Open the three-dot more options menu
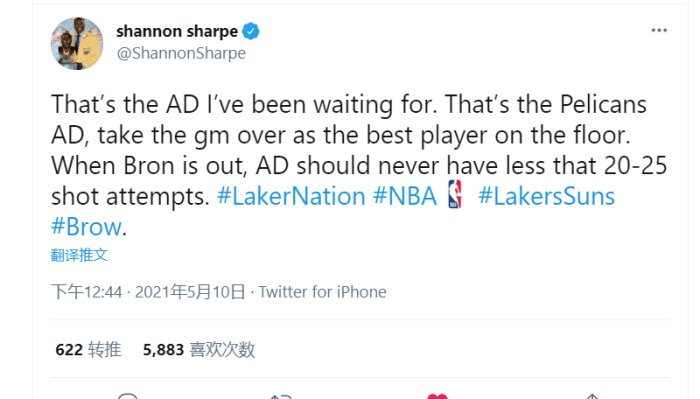Screen dimensions: 700x399 point(659,30)
